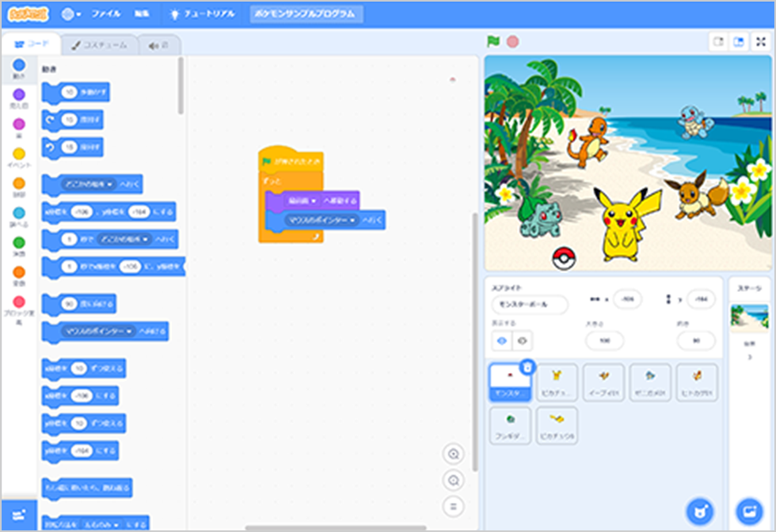This screenshot has width=776, height=532.
Task: Open the 編集 (Edit) menu
Action: (x=142, y=14)
